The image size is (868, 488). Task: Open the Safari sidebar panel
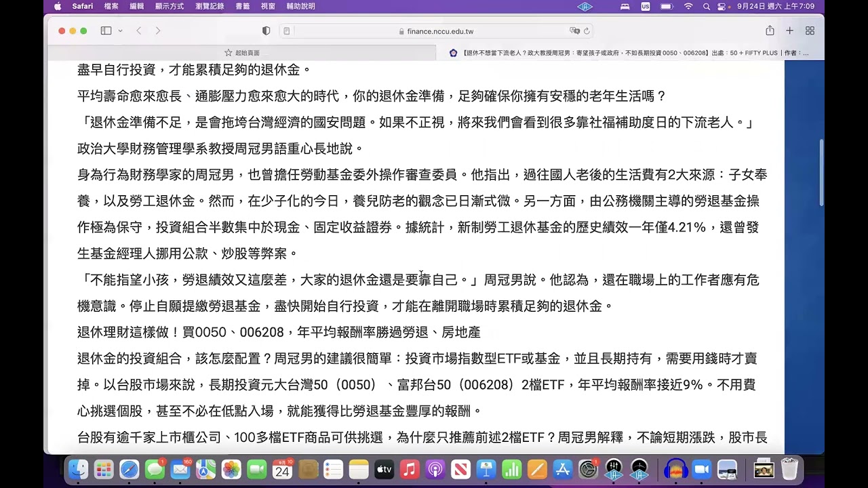coord(106,30)
